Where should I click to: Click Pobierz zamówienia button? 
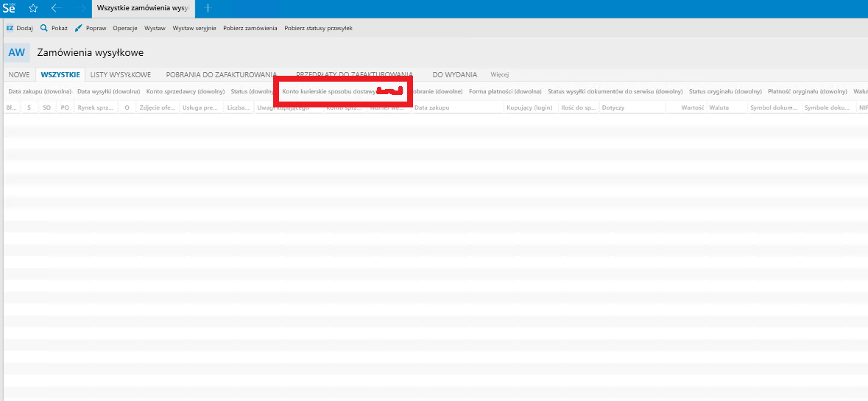pos(250,28)
